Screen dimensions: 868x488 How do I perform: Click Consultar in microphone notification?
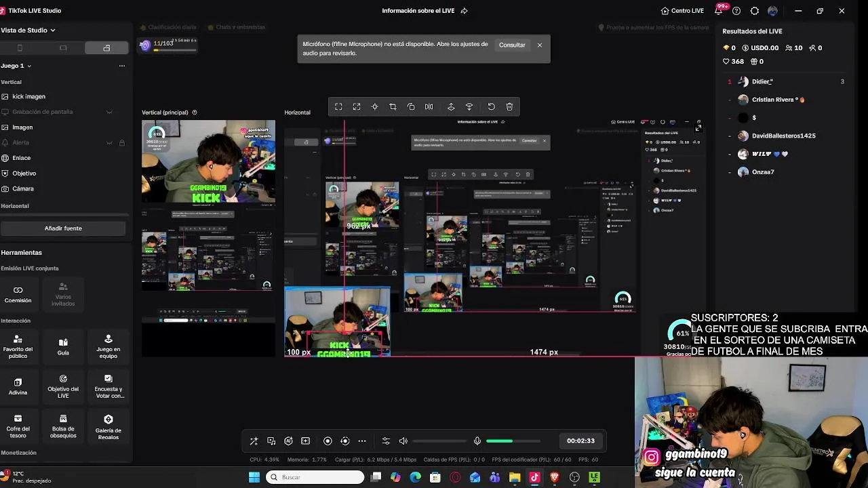(x=512, y=45)
